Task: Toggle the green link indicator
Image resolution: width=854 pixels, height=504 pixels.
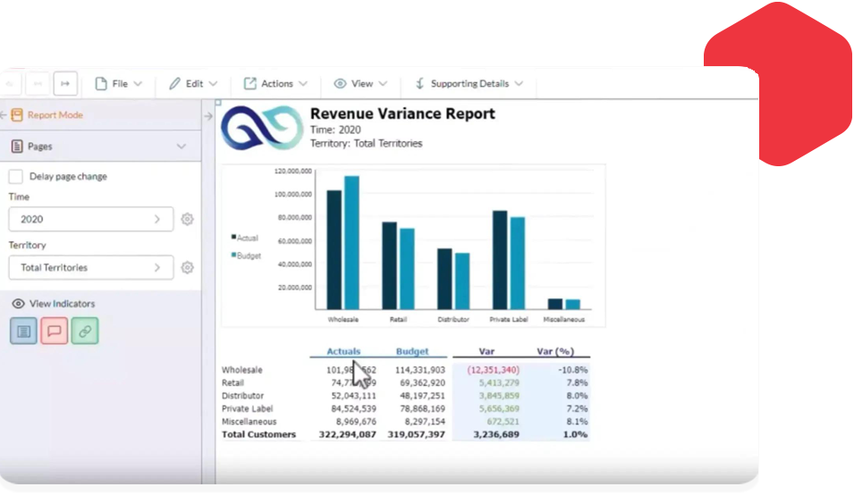Action: pos(85,331)
